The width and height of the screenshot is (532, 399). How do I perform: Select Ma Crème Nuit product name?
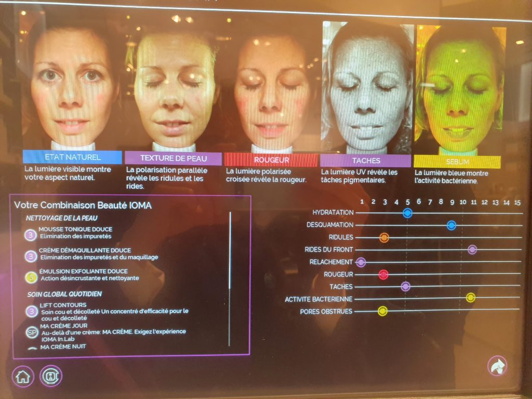63,347
